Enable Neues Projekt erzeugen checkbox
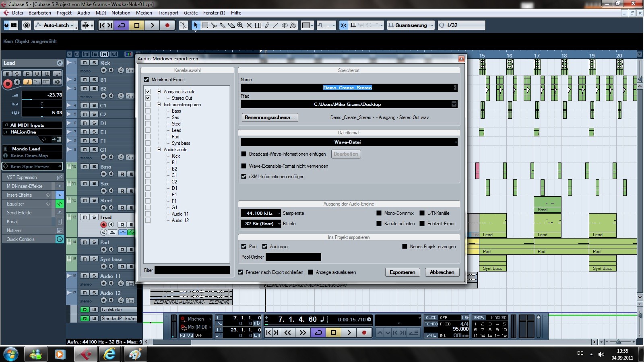This screenshot has width=644, height=362. 405,247
